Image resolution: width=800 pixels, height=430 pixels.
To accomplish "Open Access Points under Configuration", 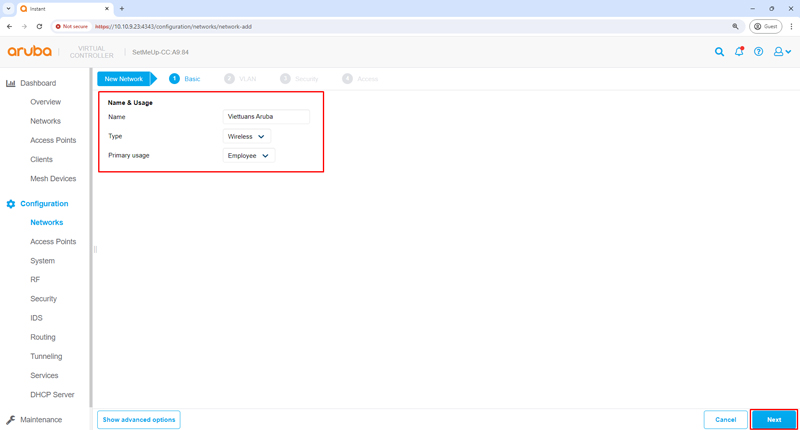I will point(53,242).
